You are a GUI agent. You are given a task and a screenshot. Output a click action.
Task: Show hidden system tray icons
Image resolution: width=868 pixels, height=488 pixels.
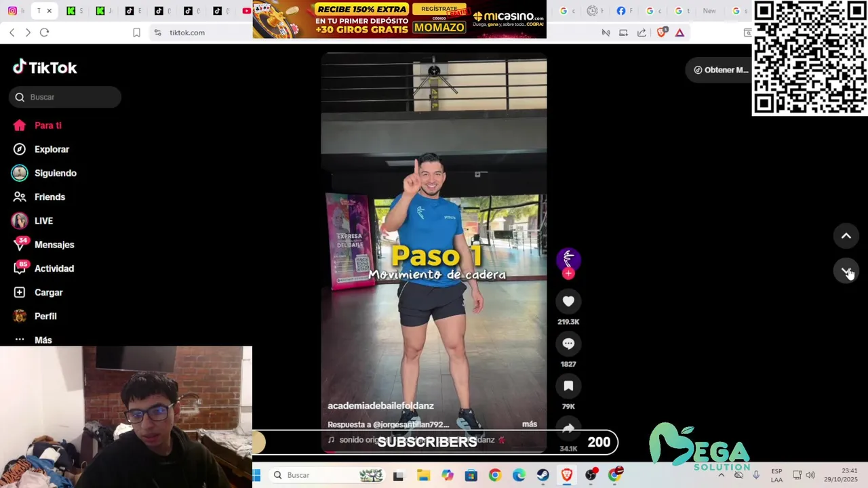point(721,475)
